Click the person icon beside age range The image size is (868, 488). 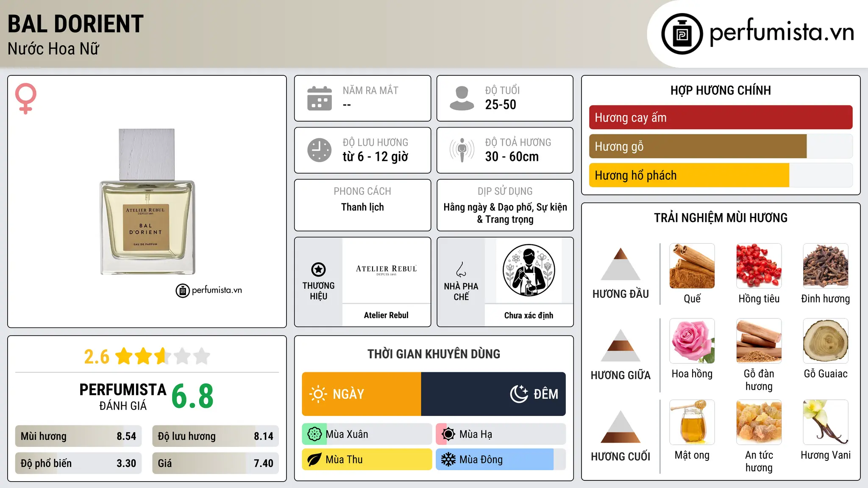[x=462, y=98]
